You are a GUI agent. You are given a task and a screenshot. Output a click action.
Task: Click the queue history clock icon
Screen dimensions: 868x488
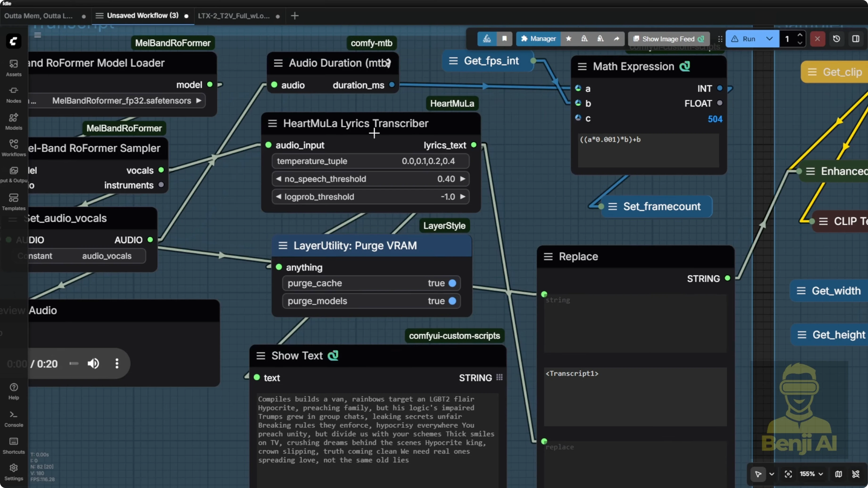tap(836, 39)
